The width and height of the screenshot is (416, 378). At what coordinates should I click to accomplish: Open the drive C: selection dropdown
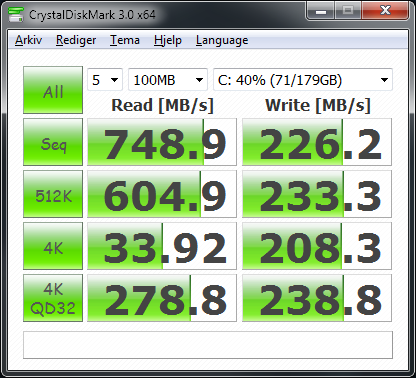pos(303,80)
